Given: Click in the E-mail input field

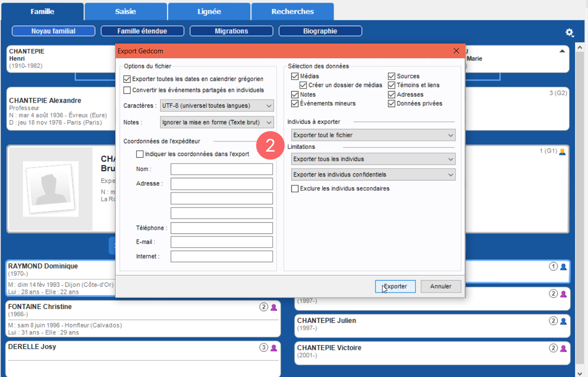Looking at the screenshot, I should click(222, 242).
